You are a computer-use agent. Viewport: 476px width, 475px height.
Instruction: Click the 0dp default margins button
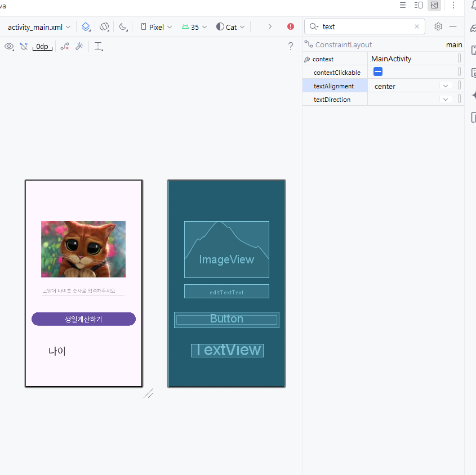click(x=42, y=46)
